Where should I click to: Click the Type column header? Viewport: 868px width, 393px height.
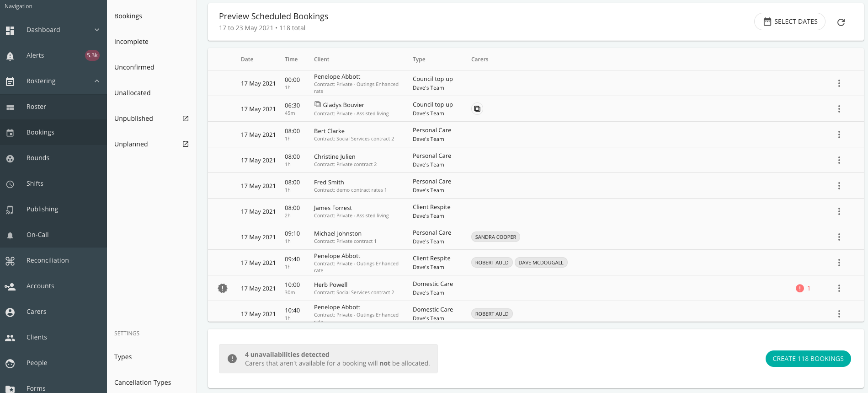419,59
